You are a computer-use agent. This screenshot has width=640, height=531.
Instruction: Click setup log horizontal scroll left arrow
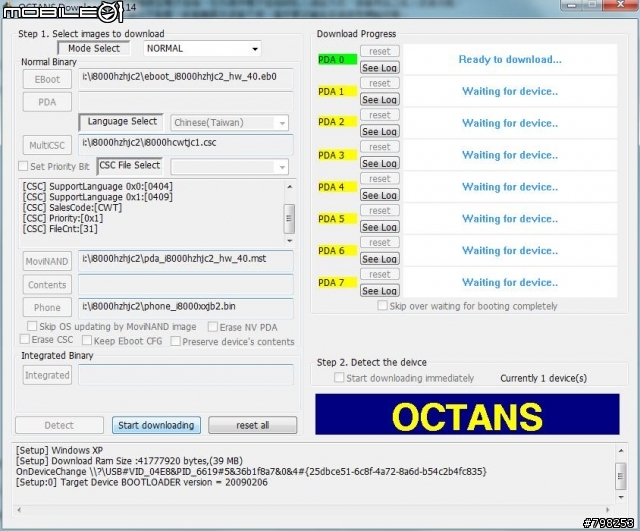19,509
